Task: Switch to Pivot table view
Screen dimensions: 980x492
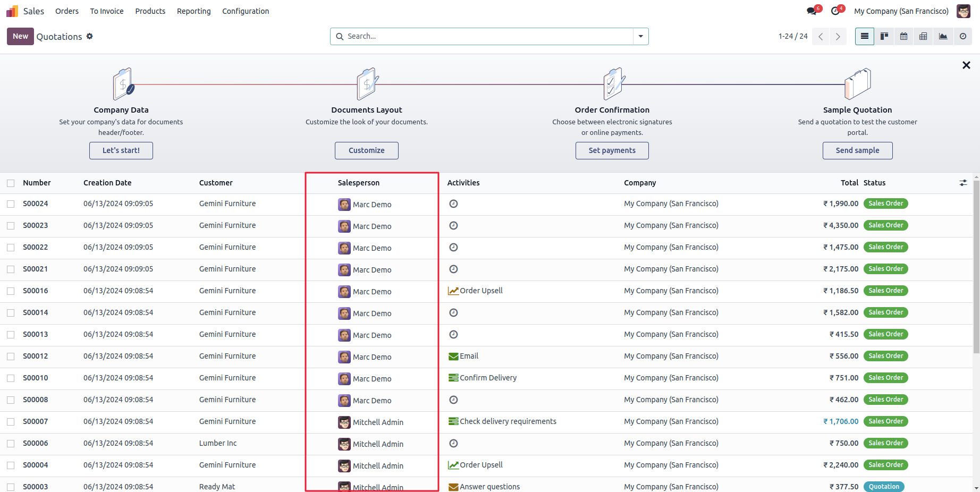Action: point(923,36)
